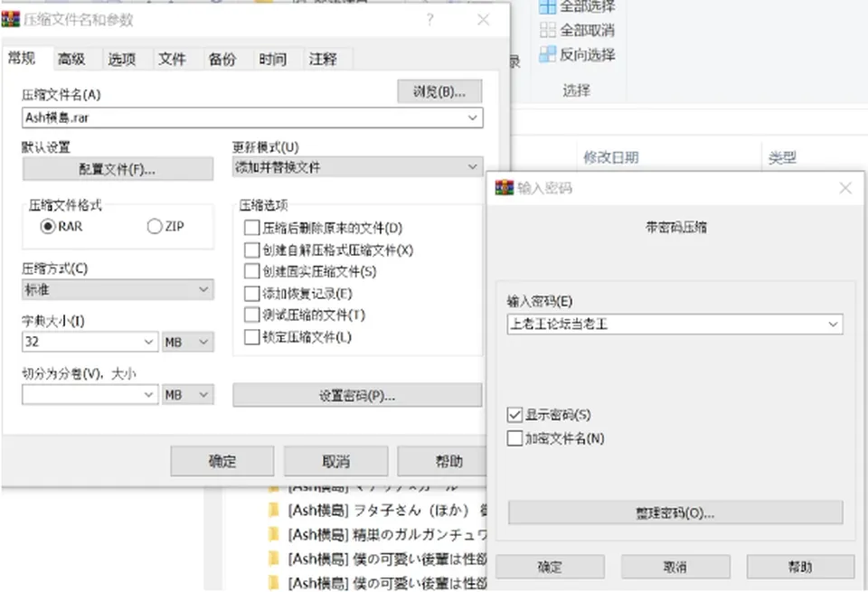Screen dimensions: 868x592
Task: Select ZIP archive format
Action: coord(155,226)
